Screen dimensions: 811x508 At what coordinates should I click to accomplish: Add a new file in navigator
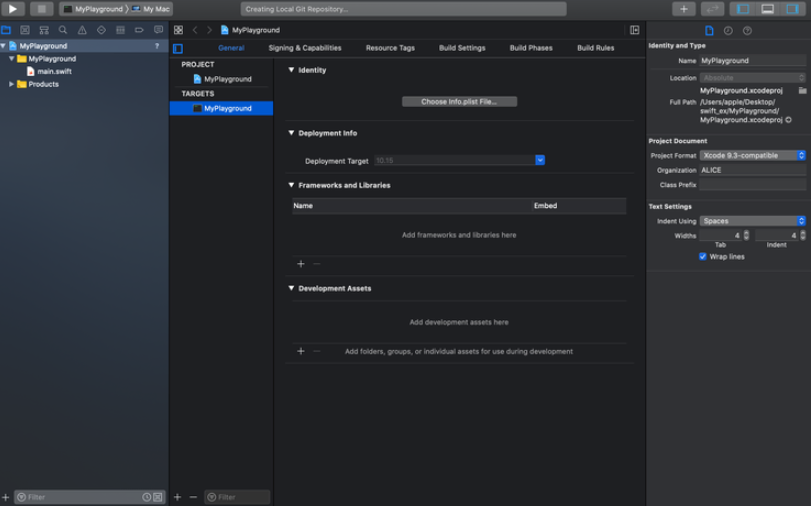pos(6,497)
